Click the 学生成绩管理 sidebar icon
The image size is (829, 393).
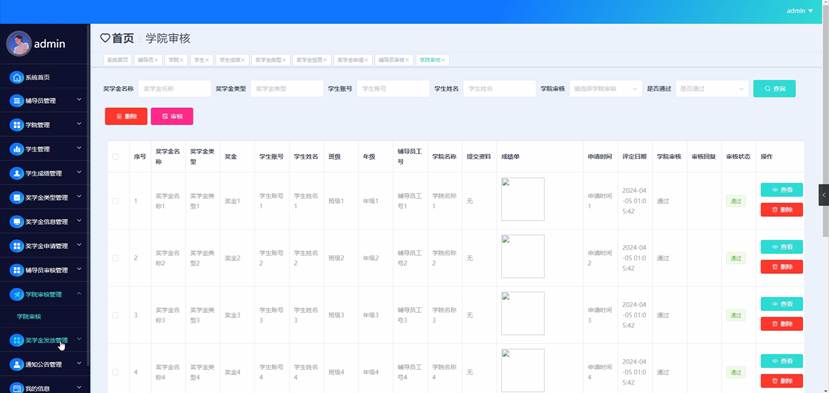pos(17,173)
